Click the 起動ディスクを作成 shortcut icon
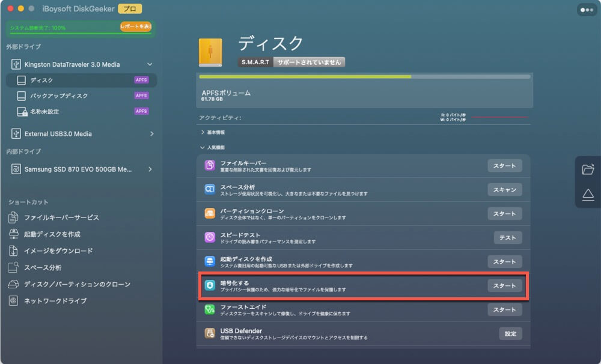The height and width of the screenshot is (364, 601). pos(14,234)
